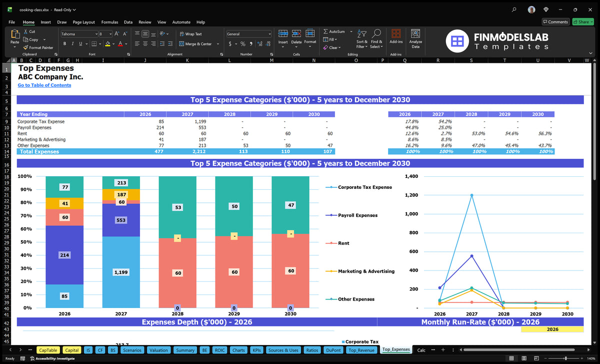Click the Format Painter brush icon
600x364 pixels.
[25, 47]
